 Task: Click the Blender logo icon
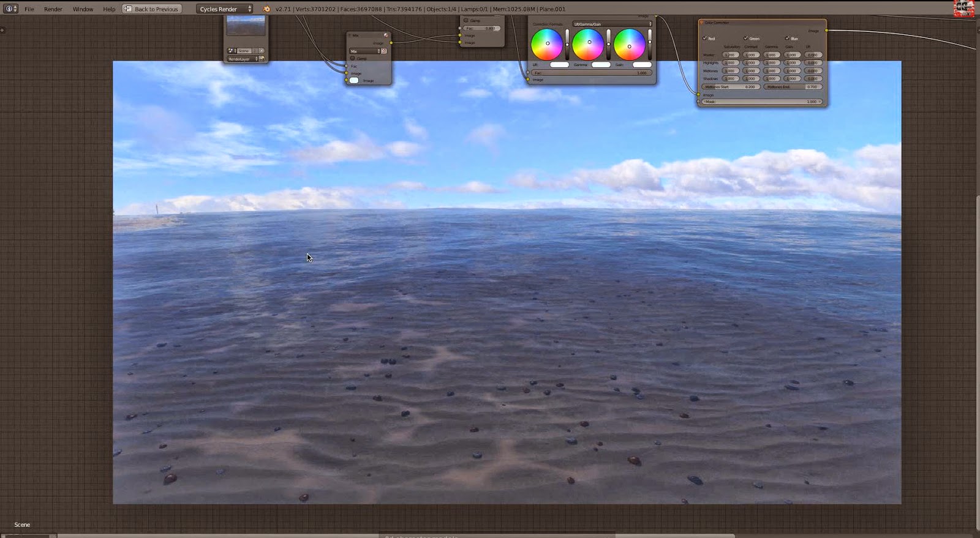pyautogui.click(x=266, y=9)
